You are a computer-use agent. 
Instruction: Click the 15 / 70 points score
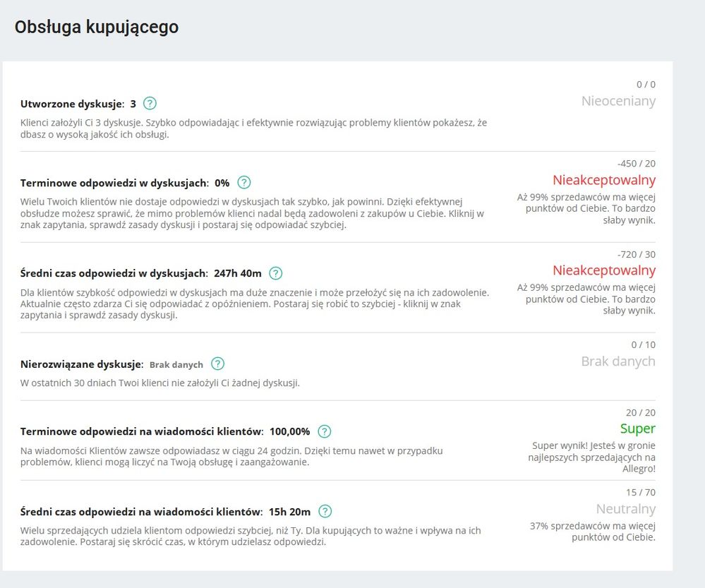641,493
